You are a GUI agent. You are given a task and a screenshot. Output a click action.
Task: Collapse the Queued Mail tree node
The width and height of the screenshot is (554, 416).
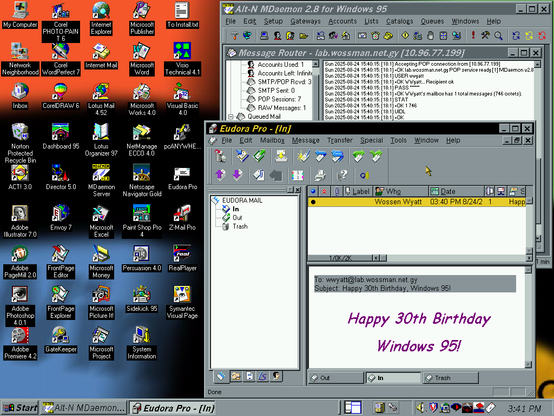231,116
